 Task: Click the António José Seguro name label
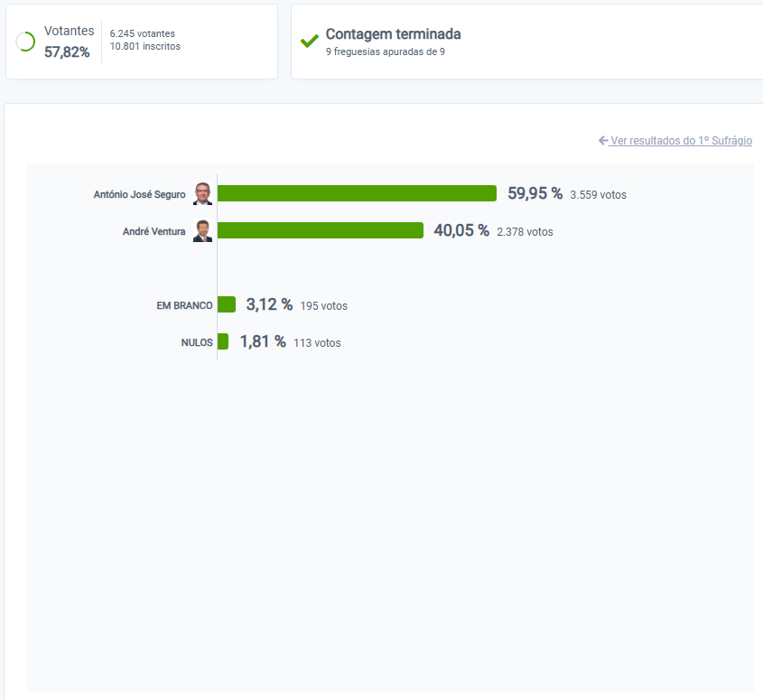tap(139, 194)
